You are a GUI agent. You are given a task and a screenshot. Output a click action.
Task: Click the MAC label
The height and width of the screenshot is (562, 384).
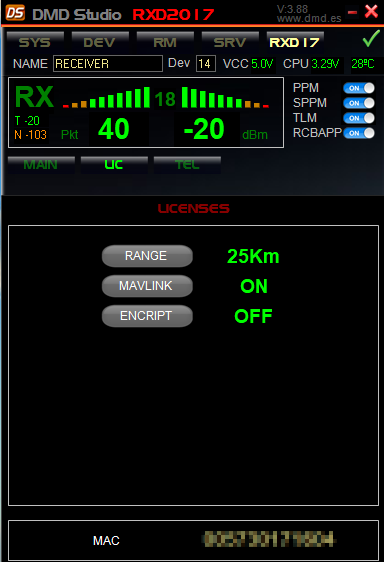[106, 540]
